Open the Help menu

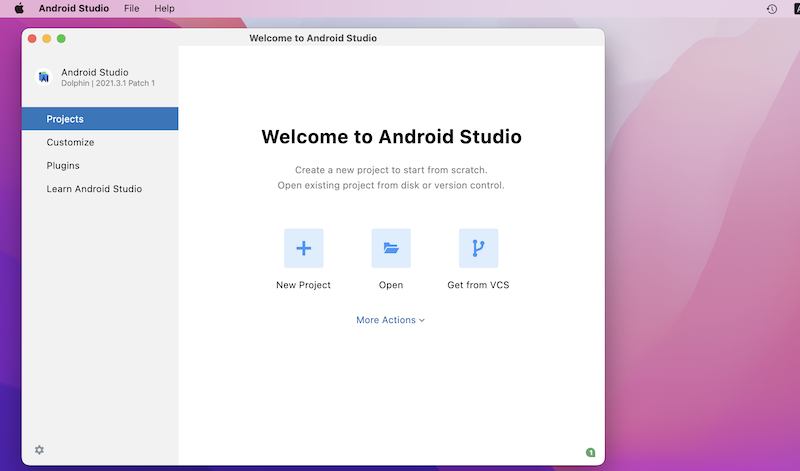[x=164, y=8]
